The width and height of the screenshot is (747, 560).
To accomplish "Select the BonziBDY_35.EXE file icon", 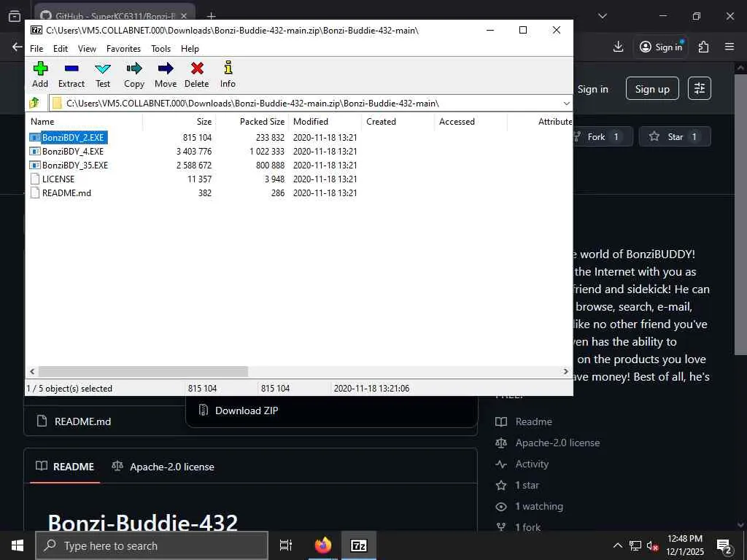I will pyautogui.click(x=35, y=166).
